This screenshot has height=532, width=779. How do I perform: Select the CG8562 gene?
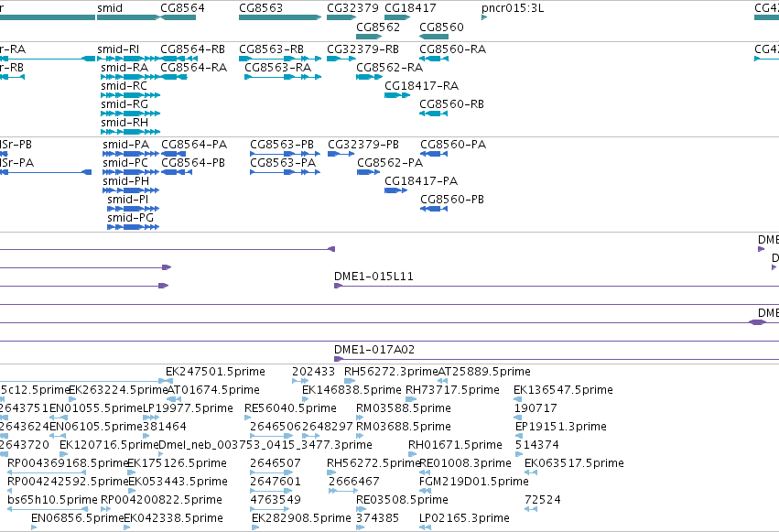click(369, 37)
